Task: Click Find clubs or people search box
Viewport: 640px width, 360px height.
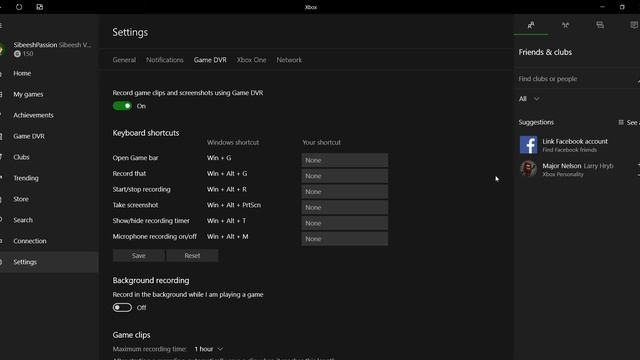Action: click(577, 79)
